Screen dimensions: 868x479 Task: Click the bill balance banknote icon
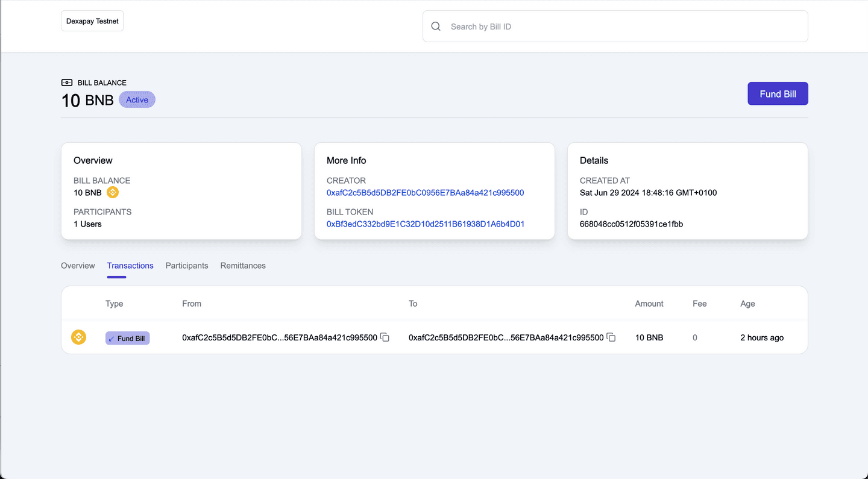pyautogui.click(x=67, y=83)
